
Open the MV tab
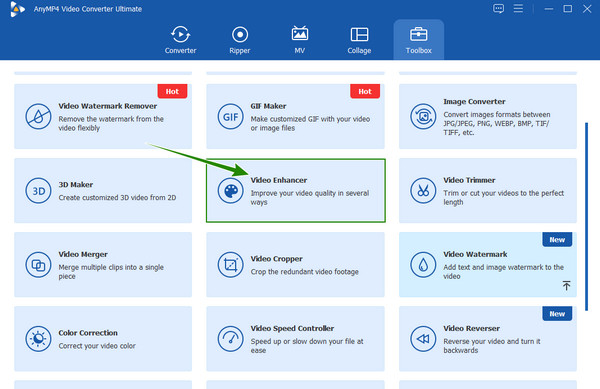[x=300, y=40]
